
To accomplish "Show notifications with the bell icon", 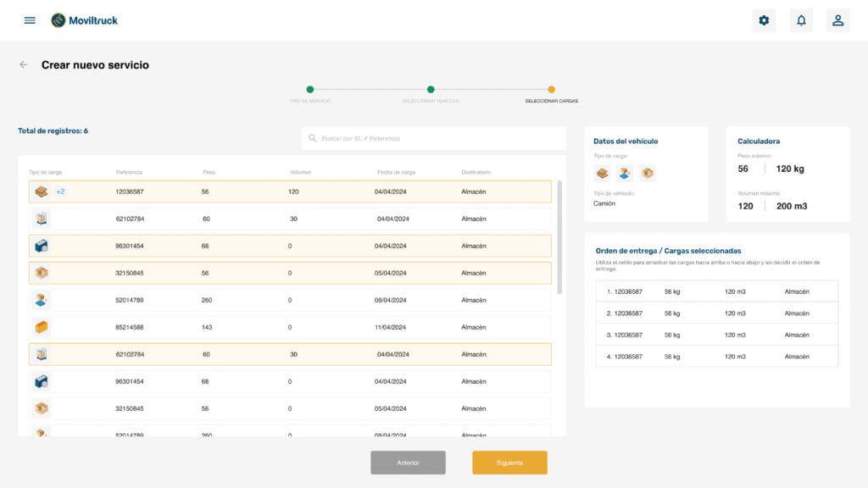I will coord(801,20).
